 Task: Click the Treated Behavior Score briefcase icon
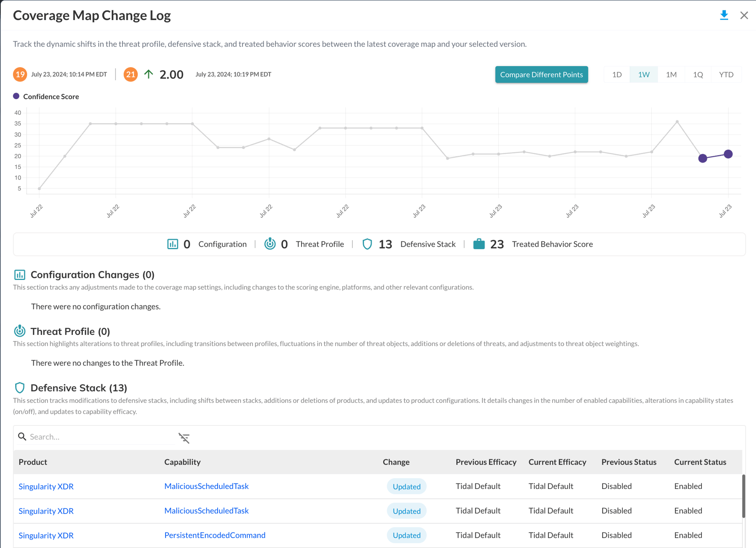coord(479,244)
